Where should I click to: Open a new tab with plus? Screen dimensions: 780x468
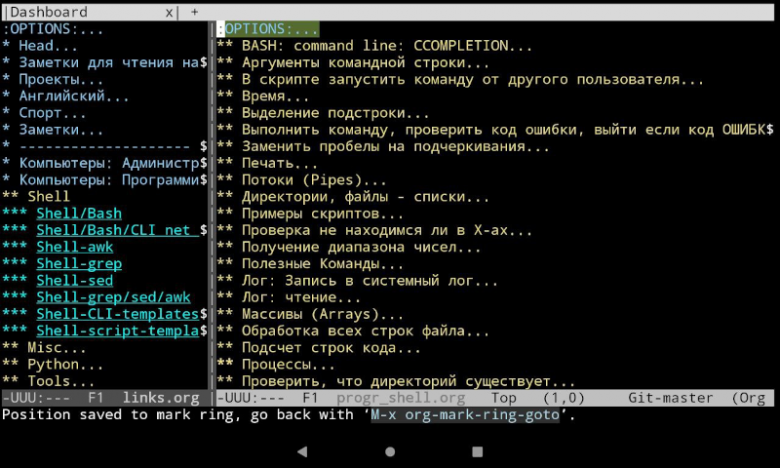pyautogui.click(x=195, y=12)
